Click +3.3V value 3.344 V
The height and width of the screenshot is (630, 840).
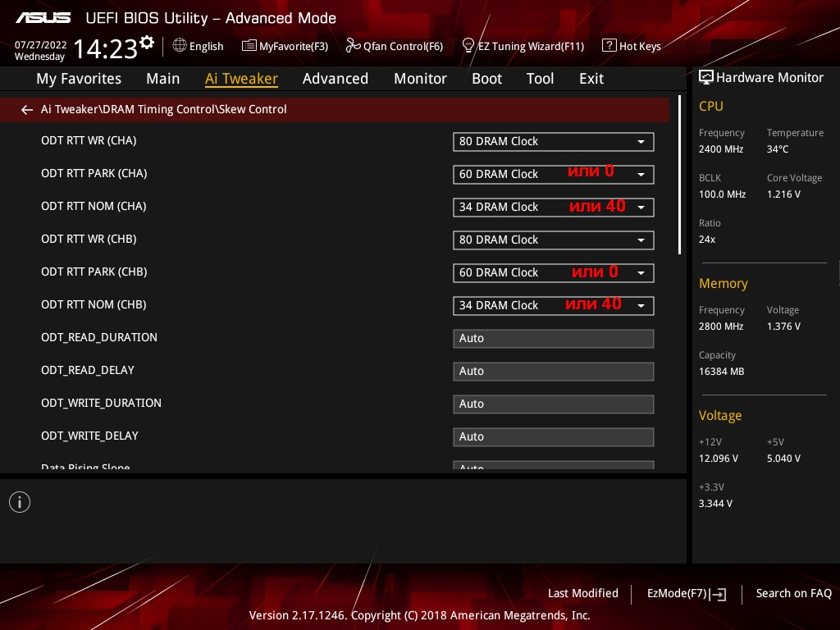tap(715, 503)
